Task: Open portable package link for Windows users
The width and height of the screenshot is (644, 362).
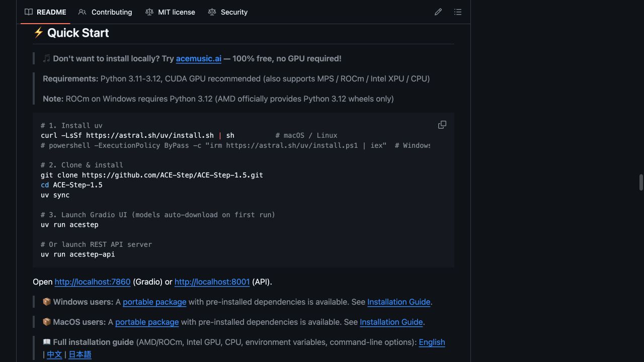Action: point(154,302)
